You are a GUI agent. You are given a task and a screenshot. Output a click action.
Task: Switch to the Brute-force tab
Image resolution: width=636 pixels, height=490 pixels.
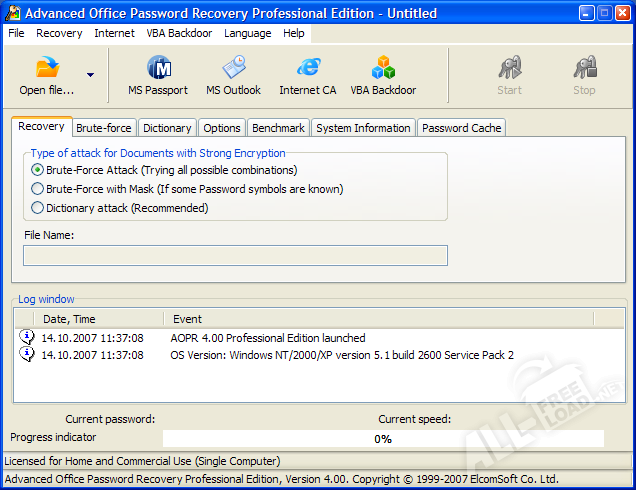tap(104, 128)
